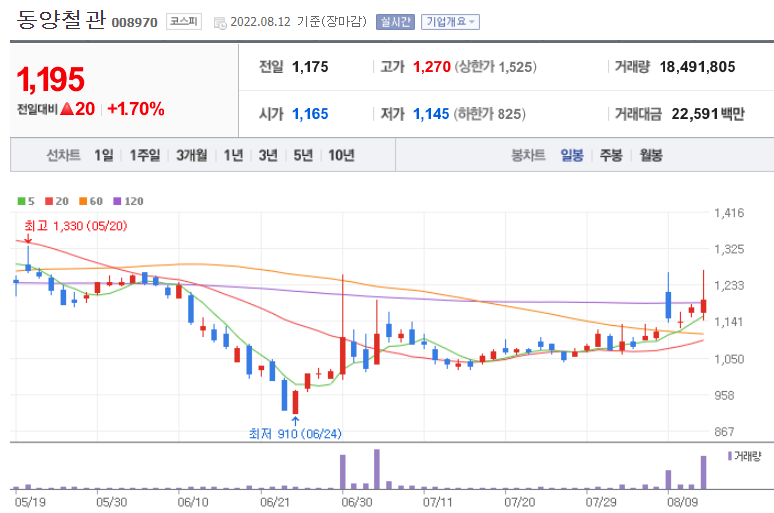Click the red up triangle next to 20
This screenshot has width=774, height=513.
[x=67, y=109]
